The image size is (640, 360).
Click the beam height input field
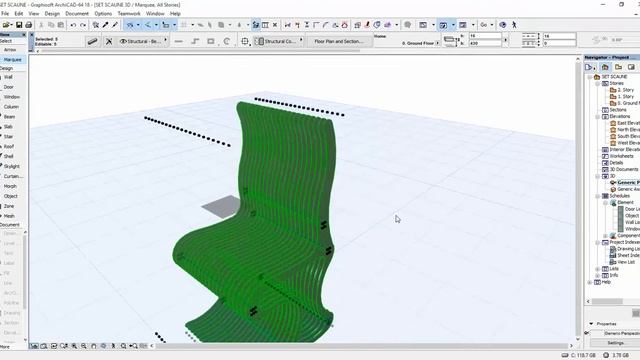[484, 36]
